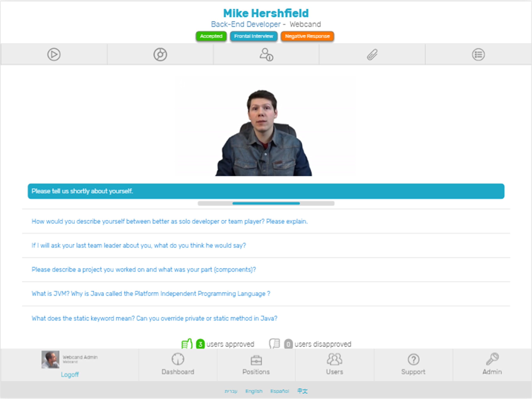Image resolution: width=532 pixels, height=399 pixels.
Task: Toggle the Accepted status badge
Action: coord(211,36)
